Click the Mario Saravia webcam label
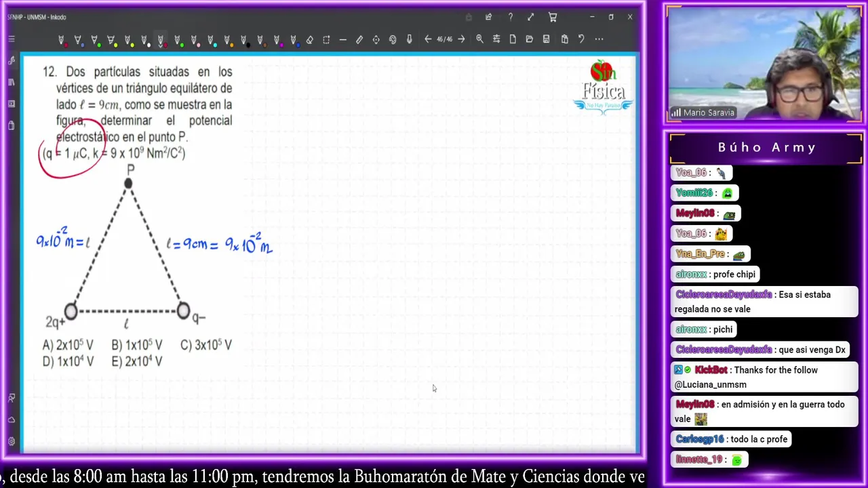The image size is (868, 488). pos(703,113)
